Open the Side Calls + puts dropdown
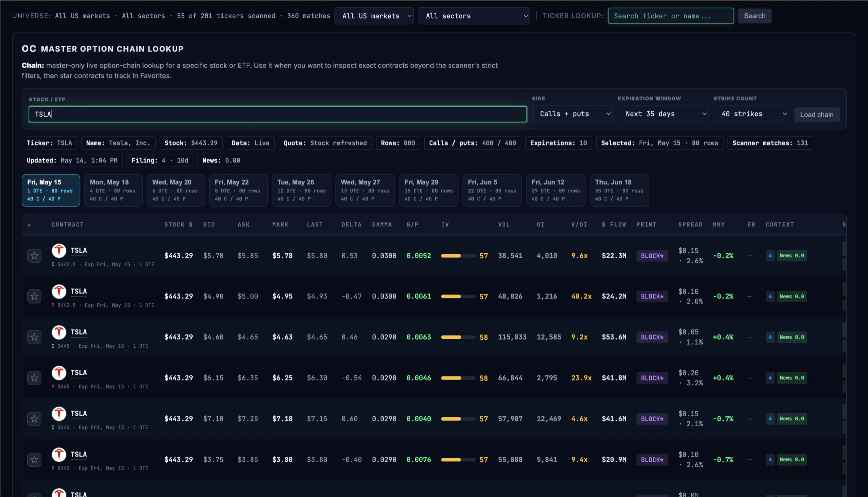 pos(573,114)
